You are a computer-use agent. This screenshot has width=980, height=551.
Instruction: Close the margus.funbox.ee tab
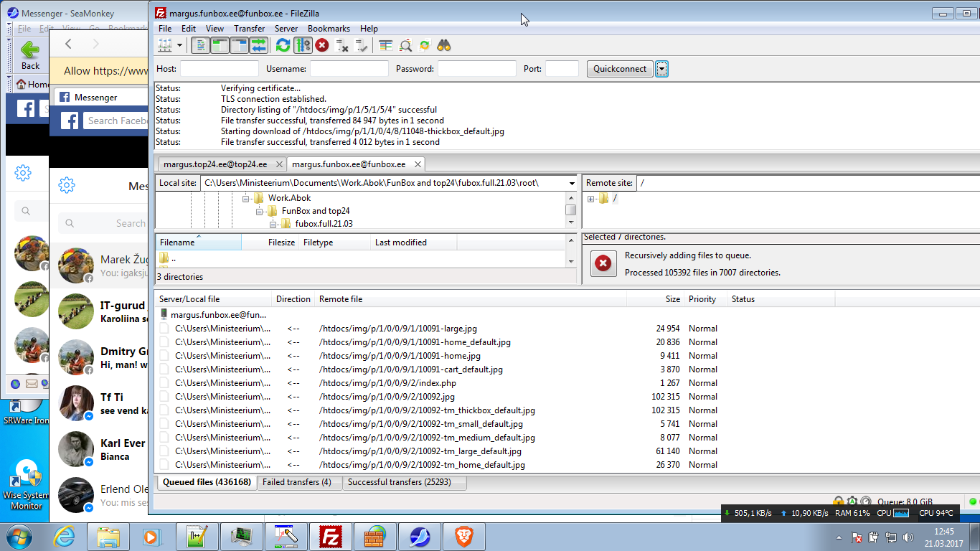418,164
